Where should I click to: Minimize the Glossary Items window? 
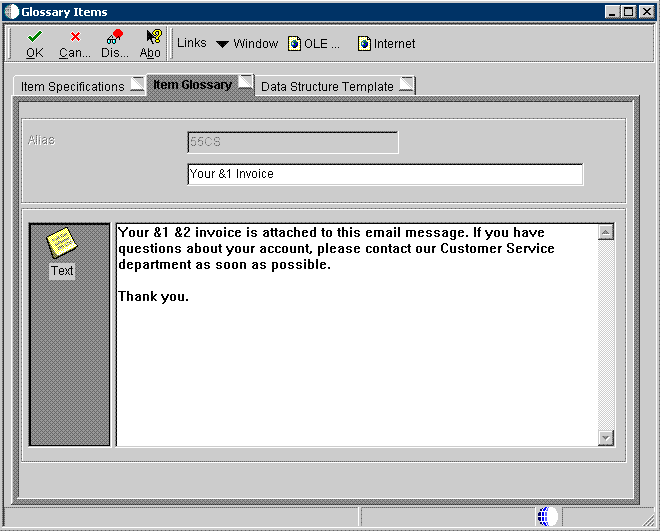coord(612,12)
